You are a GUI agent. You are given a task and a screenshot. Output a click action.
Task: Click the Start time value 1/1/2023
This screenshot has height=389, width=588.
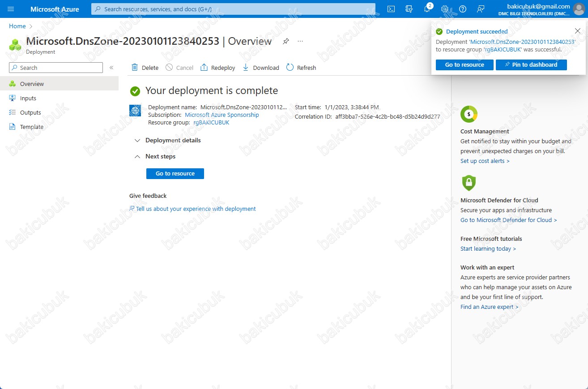pyautogui.click(x=352, y=107)
